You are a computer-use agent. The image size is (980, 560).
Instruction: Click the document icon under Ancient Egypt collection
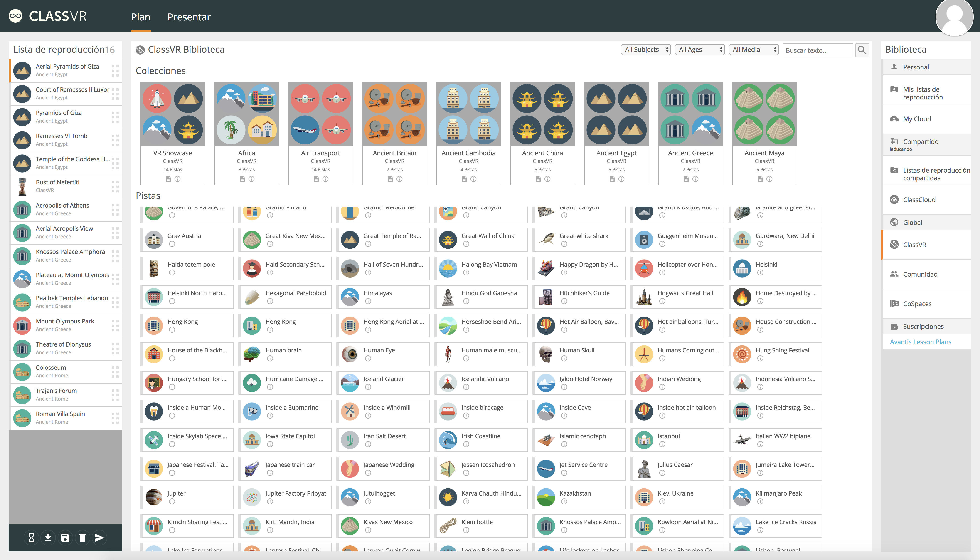click(612, 179)
